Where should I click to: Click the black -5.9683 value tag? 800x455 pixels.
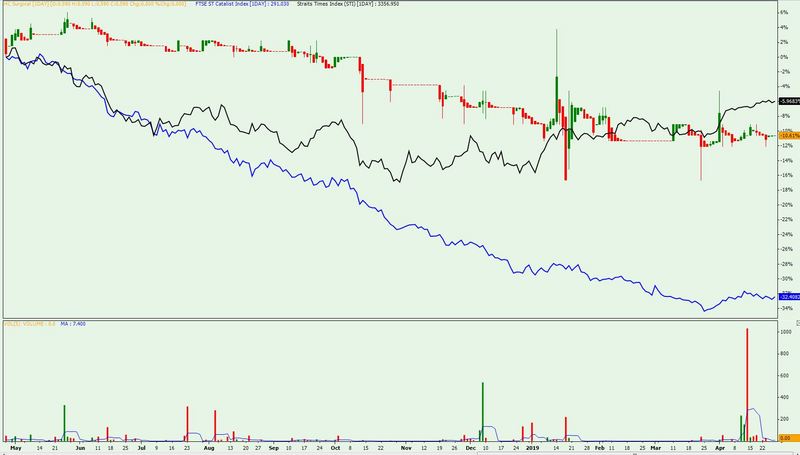point(789,102)
